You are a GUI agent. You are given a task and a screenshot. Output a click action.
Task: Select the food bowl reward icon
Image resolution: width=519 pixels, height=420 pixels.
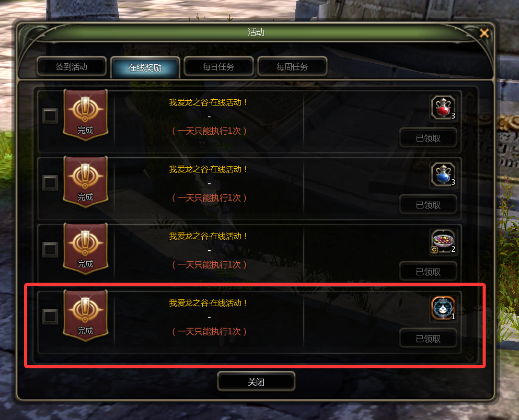click(x=443, y=241)
